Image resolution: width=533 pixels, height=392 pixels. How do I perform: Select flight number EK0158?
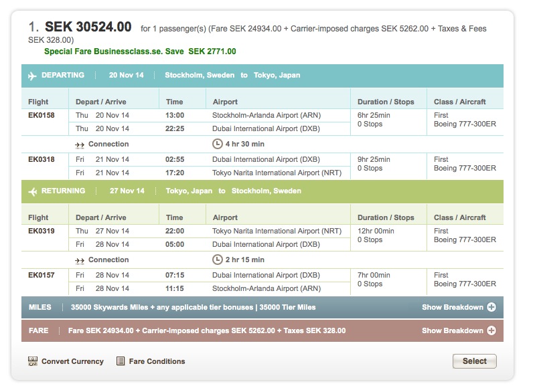[42, 116]
